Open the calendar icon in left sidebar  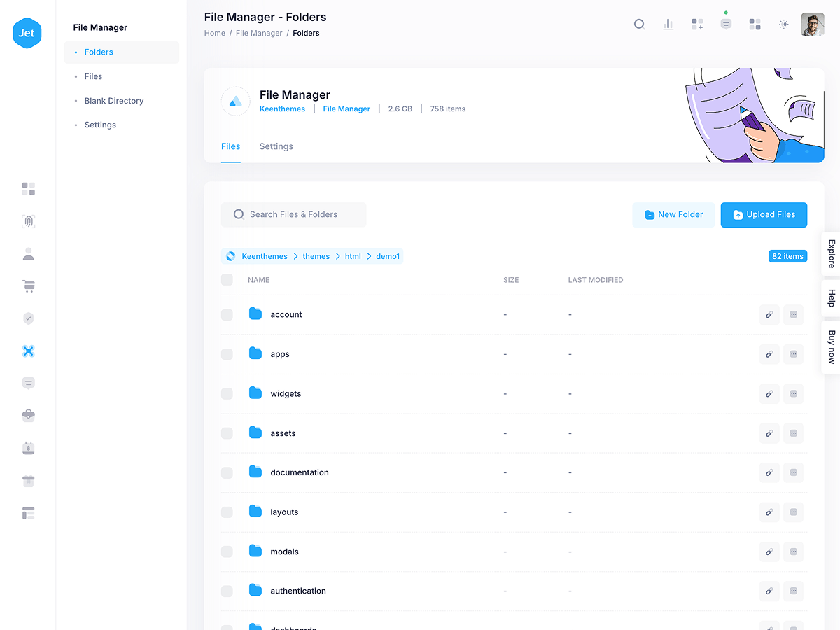click(28, 448)
